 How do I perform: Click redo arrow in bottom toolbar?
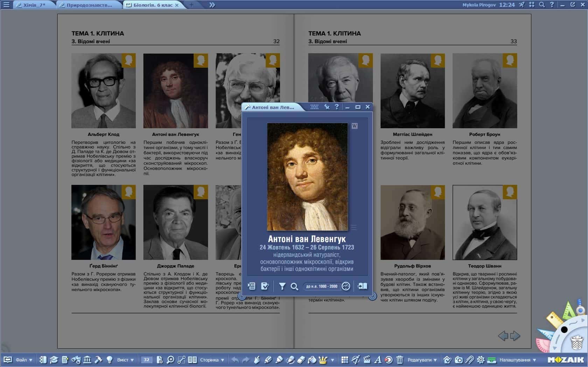246,360
